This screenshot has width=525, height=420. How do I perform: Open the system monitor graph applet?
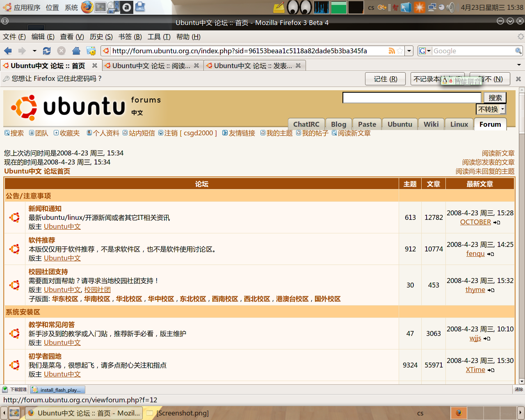[322, 7]
